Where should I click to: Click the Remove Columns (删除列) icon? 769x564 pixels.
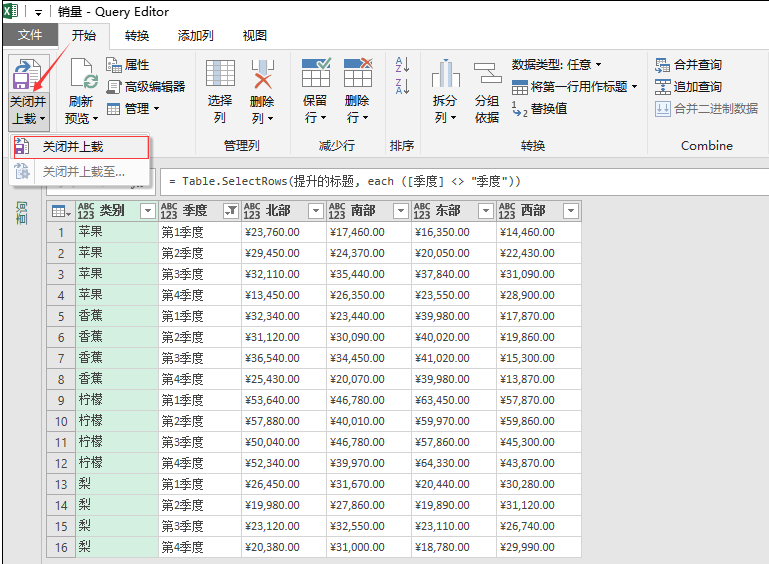point(262,74)
